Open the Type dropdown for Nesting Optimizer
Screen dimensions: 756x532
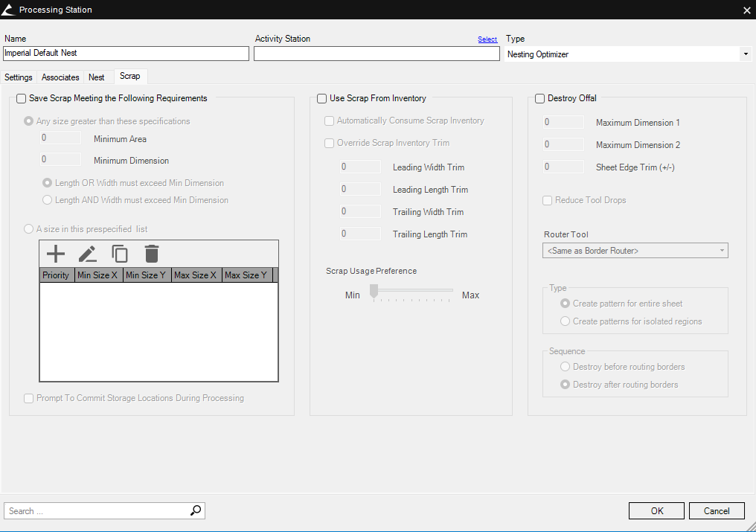(x=745, y=54)
